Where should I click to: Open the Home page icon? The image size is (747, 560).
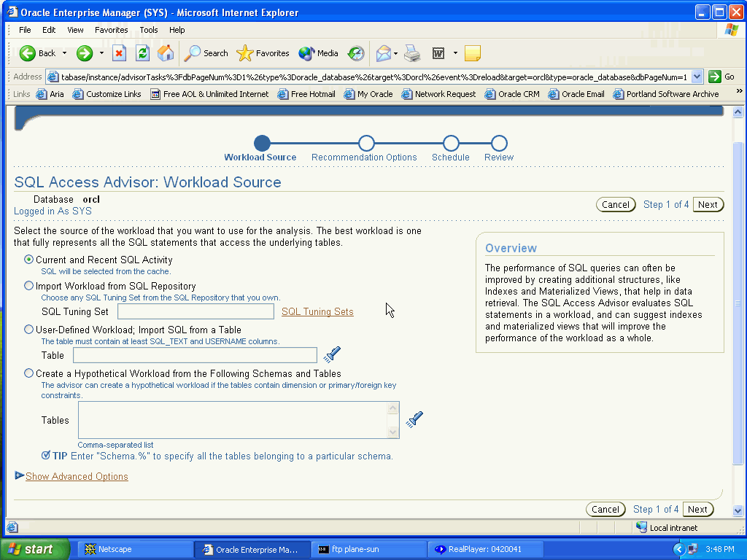pos(166,53)
